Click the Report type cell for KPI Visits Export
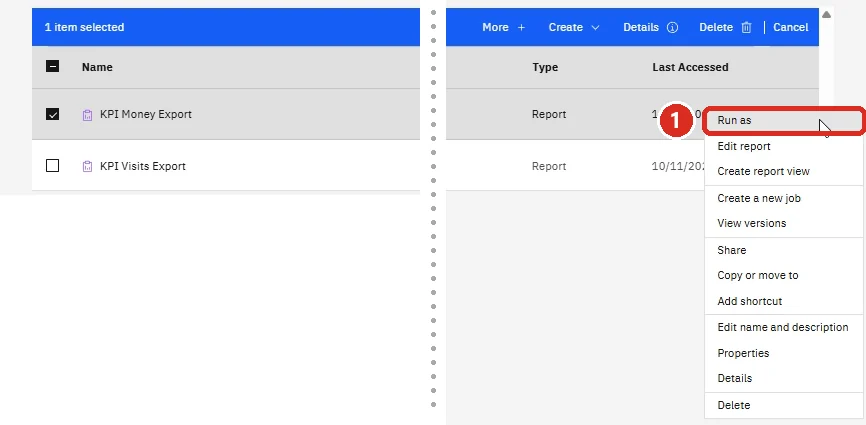 [549, 166]
